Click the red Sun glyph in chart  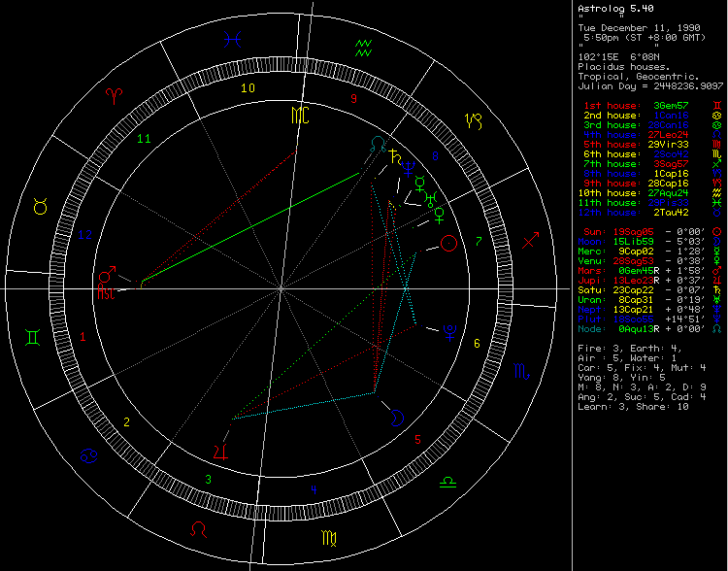(x=447, y=245)
